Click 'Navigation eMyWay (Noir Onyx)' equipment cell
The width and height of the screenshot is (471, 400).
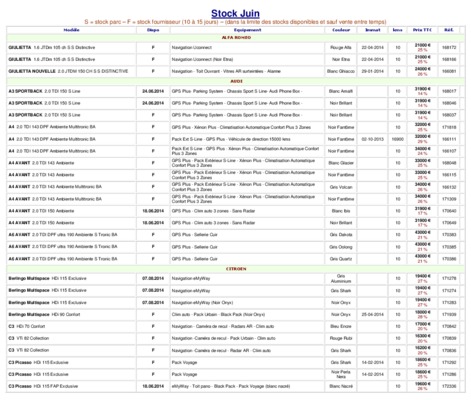(247, 303)
